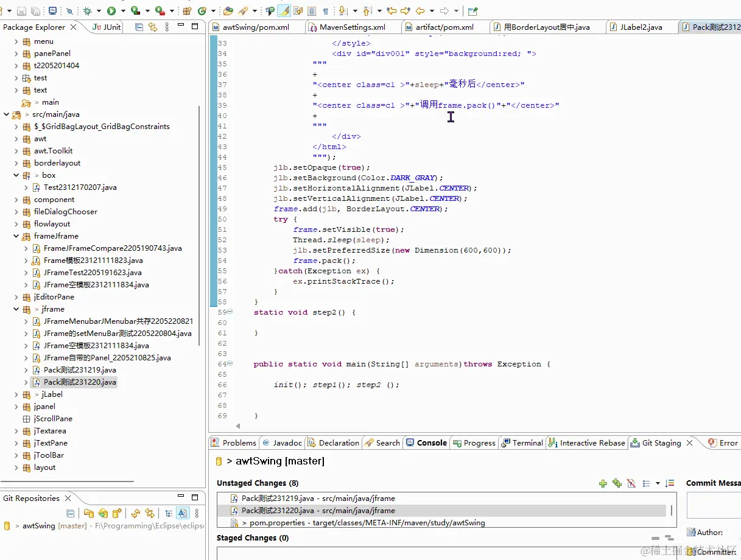Viewport: 741px width, 560px height.
Task: Toggle Show Whitespace Characters pilcrow icon
Action: click(x=326, y=11)
